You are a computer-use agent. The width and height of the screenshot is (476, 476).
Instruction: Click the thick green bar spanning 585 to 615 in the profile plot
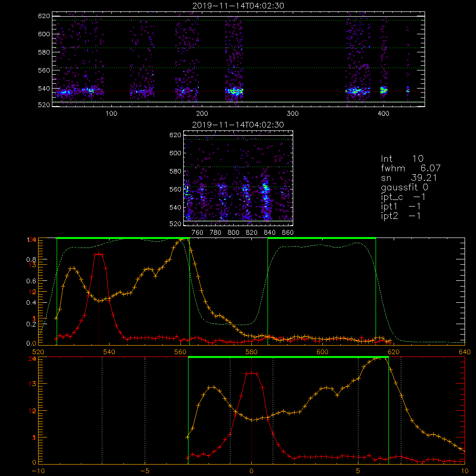pyautogui.click(x=322, y=238)
